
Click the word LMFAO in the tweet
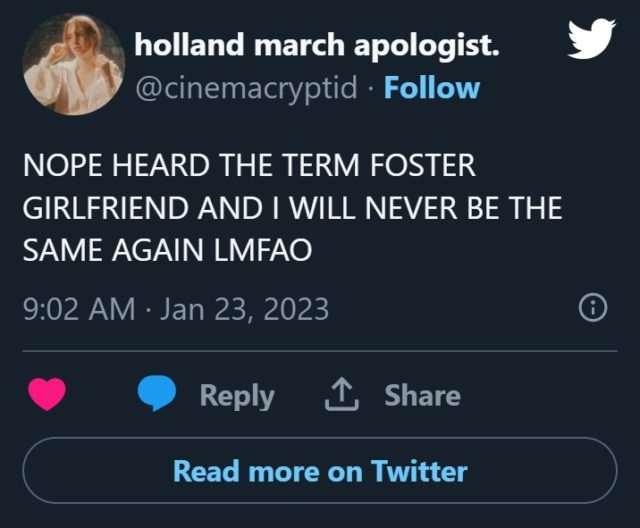coord(264,252)
